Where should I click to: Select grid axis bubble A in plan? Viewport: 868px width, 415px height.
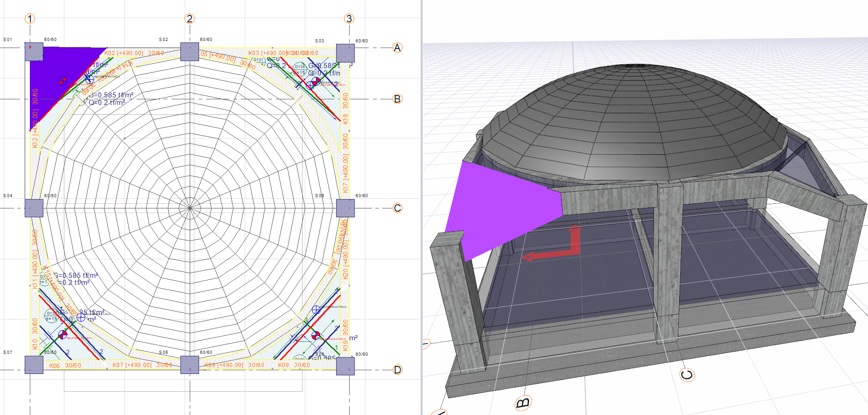[397, 48]
